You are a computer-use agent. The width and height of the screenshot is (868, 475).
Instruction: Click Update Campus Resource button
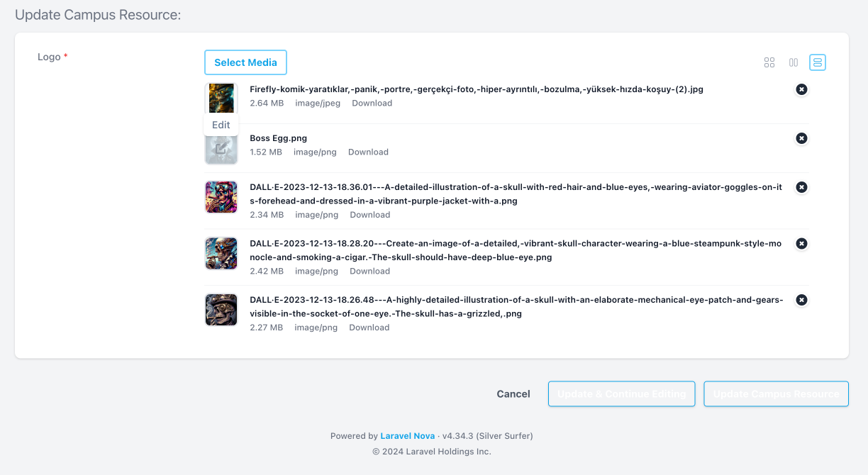coord(776,394)
